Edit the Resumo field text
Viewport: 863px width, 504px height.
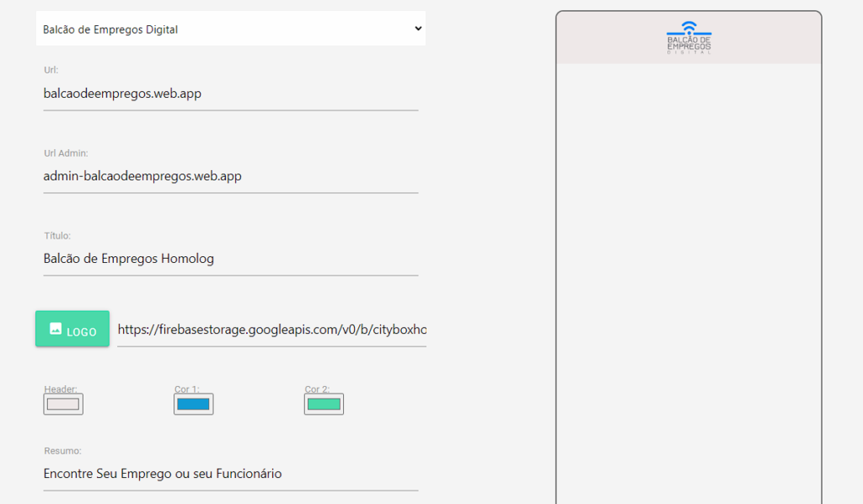coord(231,474)
